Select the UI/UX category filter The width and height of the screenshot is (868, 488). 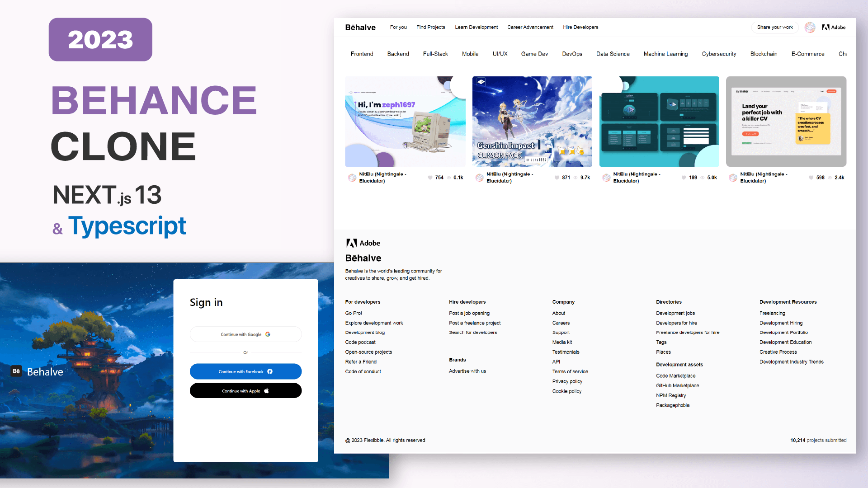[500, 54]
